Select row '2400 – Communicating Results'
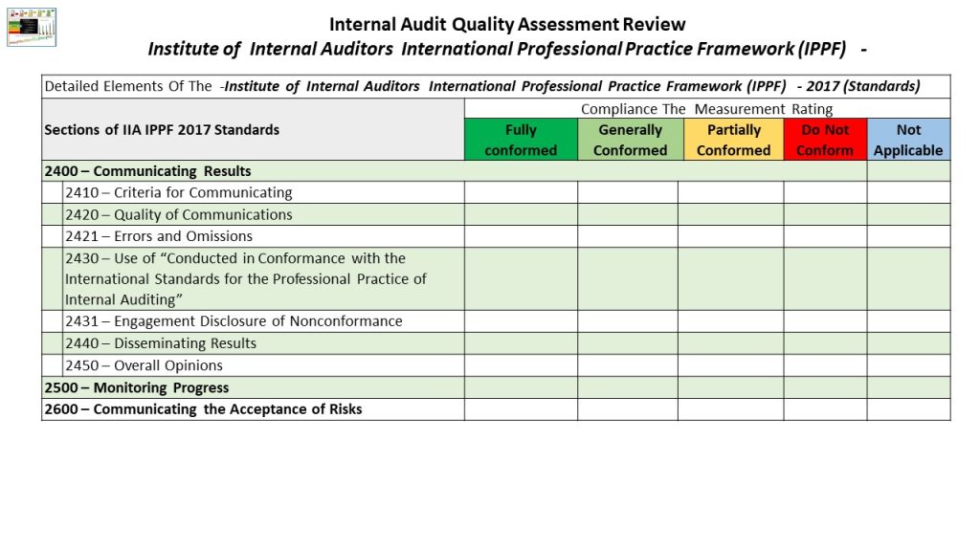 [455, 171]
